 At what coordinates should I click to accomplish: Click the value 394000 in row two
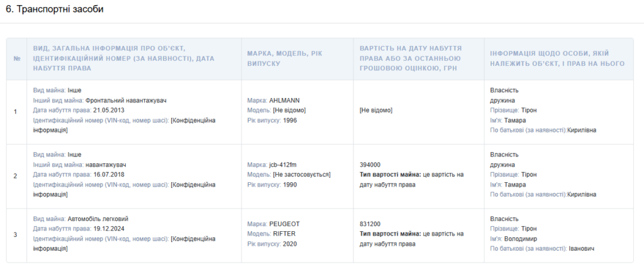pos(370,165)
